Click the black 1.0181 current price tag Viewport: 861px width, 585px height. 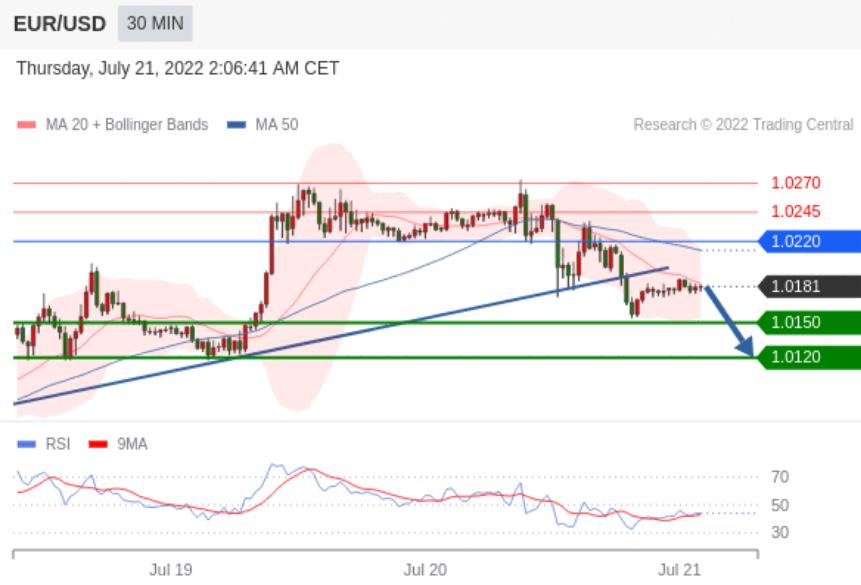click(x=809, y=286)
